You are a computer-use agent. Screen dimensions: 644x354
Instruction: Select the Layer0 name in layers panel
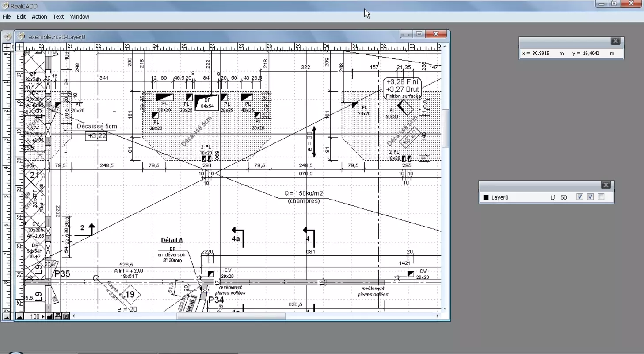[x=500, y=197]
